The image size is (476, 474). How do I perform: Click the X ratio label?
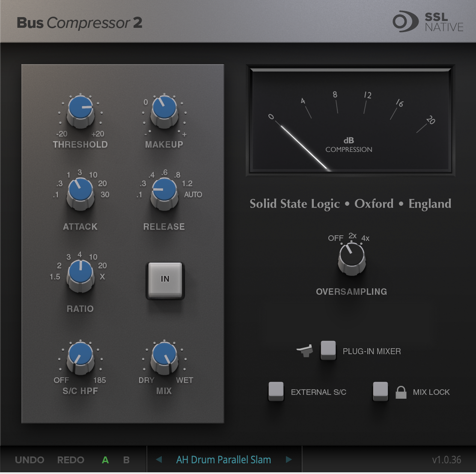(102, 277)
